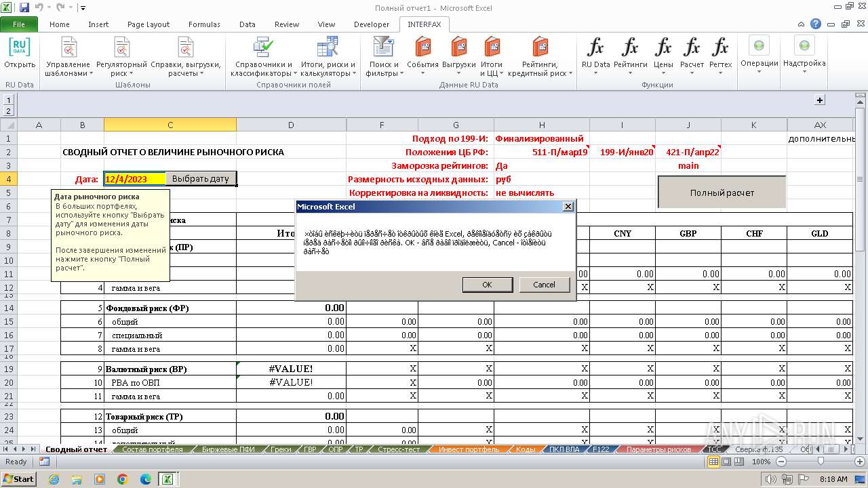Open Справочники и классификаторы icon
This screenshot has height=488, width=868.
262,47
